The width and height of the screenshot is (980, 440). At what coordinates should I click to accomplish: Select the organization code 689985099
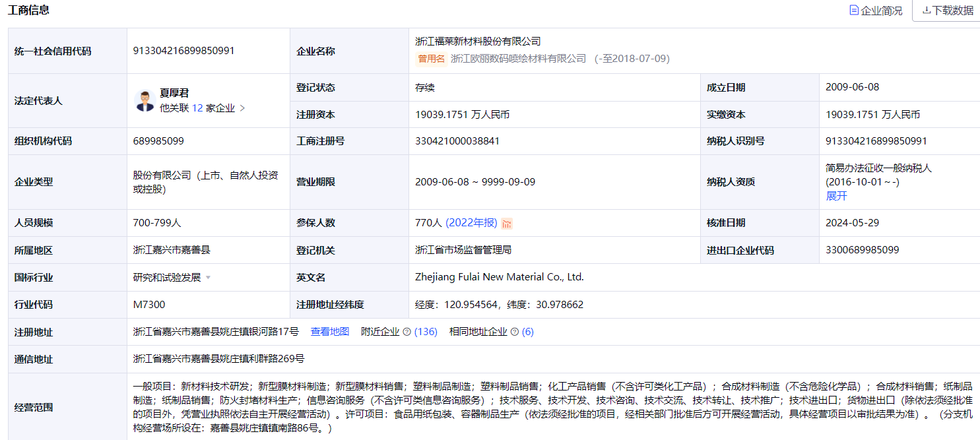click(x=158, y=141)
